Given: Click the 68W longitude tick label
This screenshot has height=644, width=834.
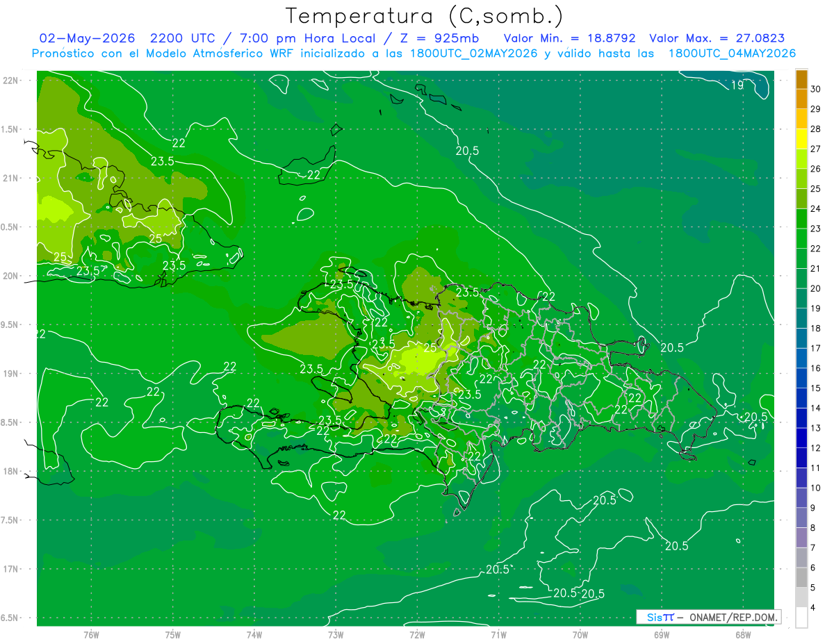Looking at the screenshot, I should (742, 634).
